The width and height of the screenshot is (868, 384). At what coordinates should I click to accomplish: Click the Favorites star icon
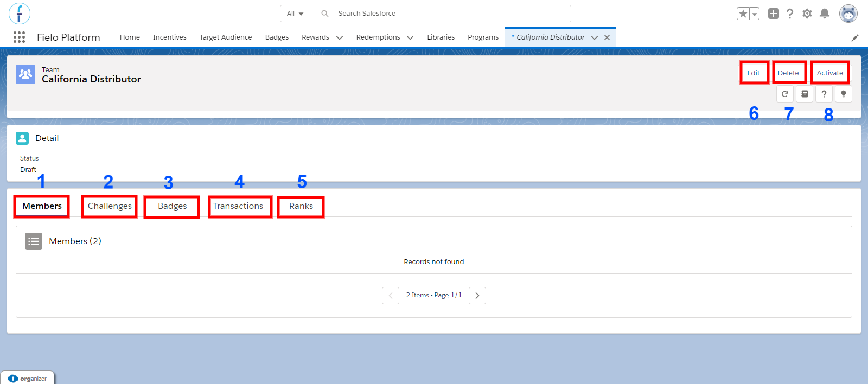[x=743, y=14]
